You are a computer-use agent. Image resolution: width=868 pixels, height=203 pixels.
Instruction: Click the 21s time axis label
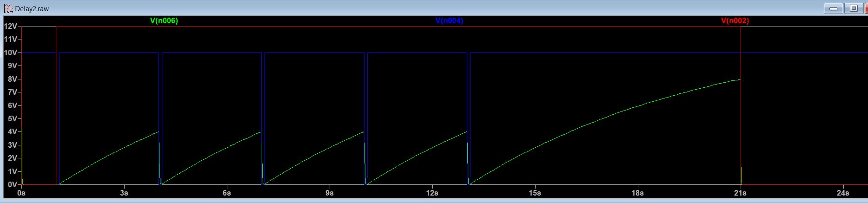click(740, 193)
